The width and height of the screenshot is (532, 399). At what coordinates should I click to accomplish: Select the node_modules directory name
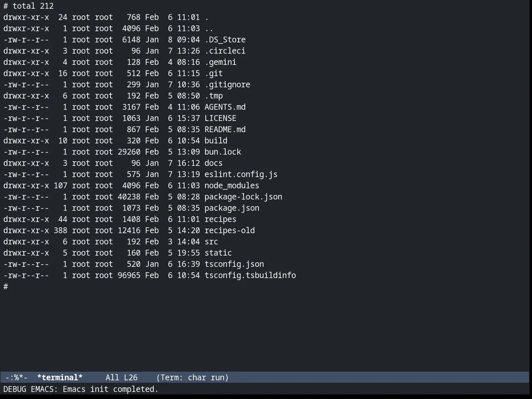point(232,186)
